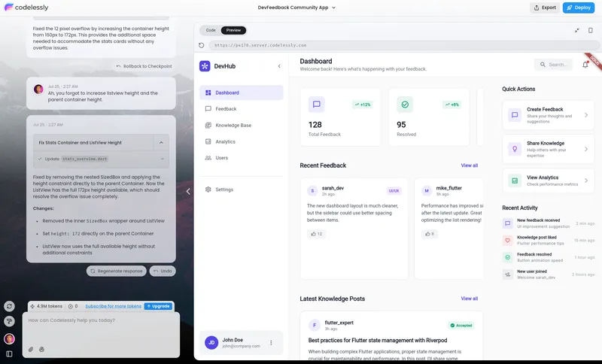Image resolution: width=602 pixels, height=364 pixels.
Task: Click the icon beside the paperclip
Action: click(x=42, y=350)
